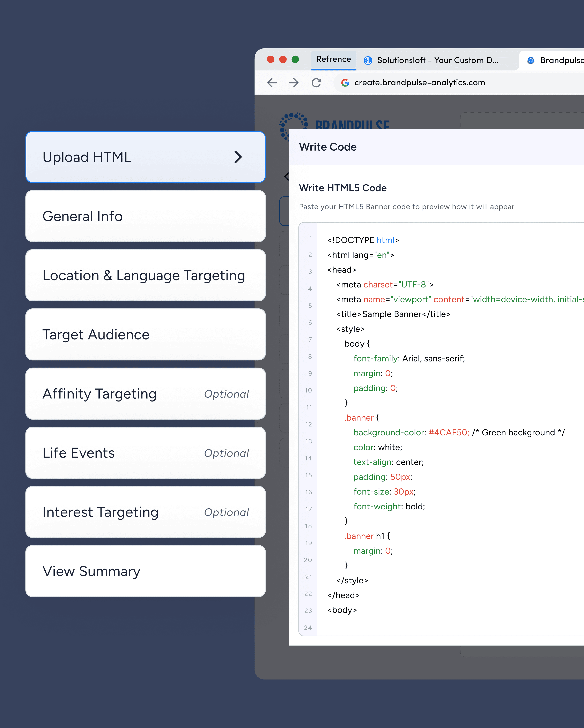Click the yellow minimize window dot
The height and width of the screenshot is (728, 584).
pyautogui.click(x=283, y=59)
